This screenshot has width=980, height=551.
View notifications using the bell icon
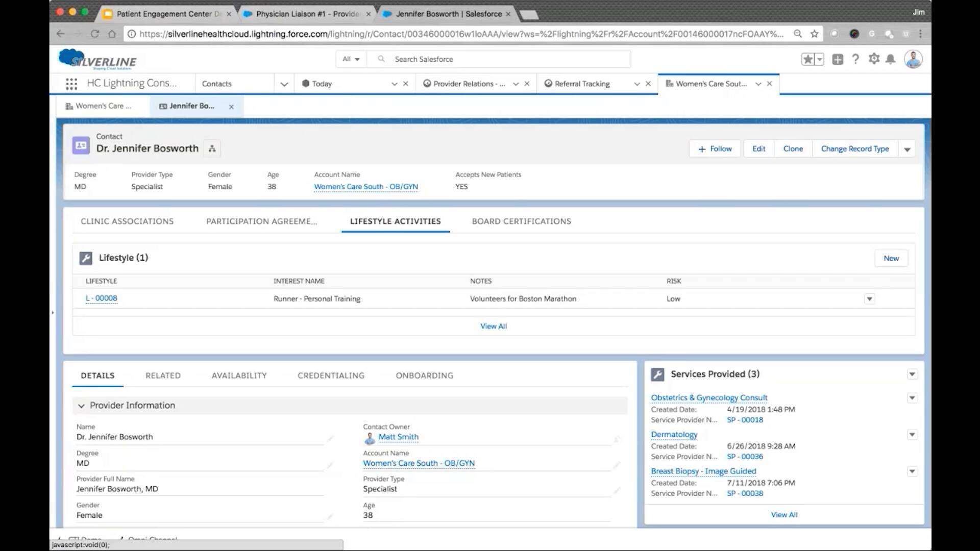pos(891,59)
